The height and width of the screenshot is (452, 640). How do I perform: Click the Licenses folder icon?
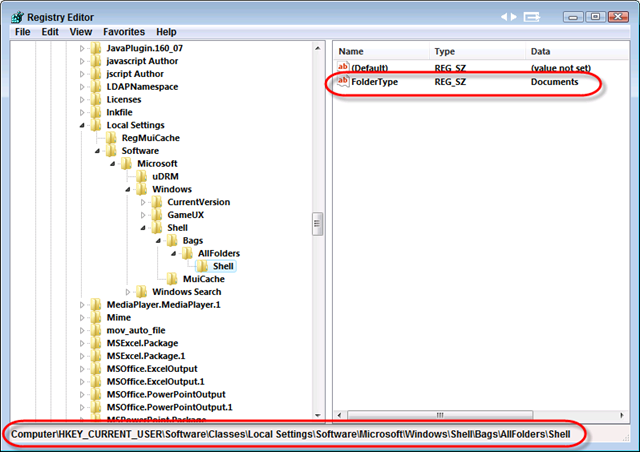click(x=96, y=100)
